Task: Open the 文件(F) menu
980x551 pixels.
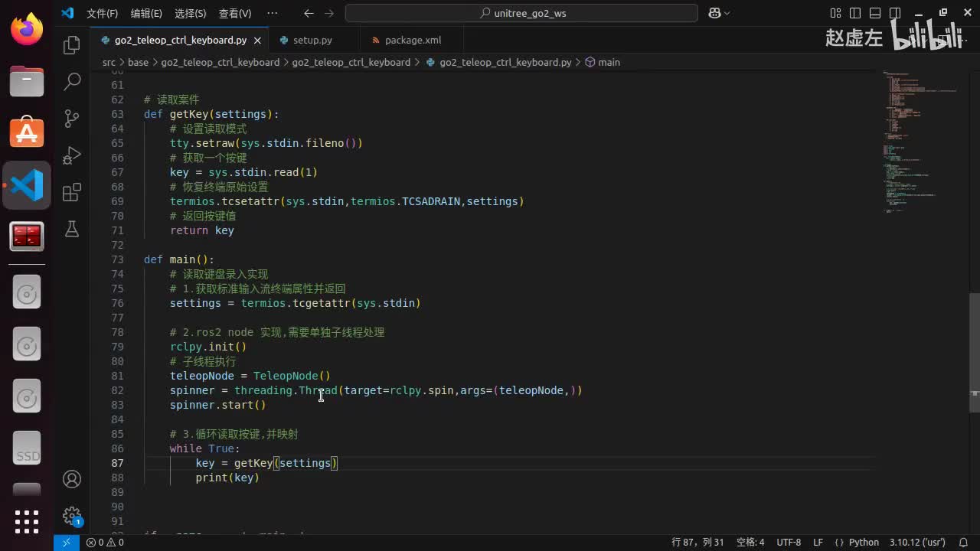Action: click(x=102, y=13)
